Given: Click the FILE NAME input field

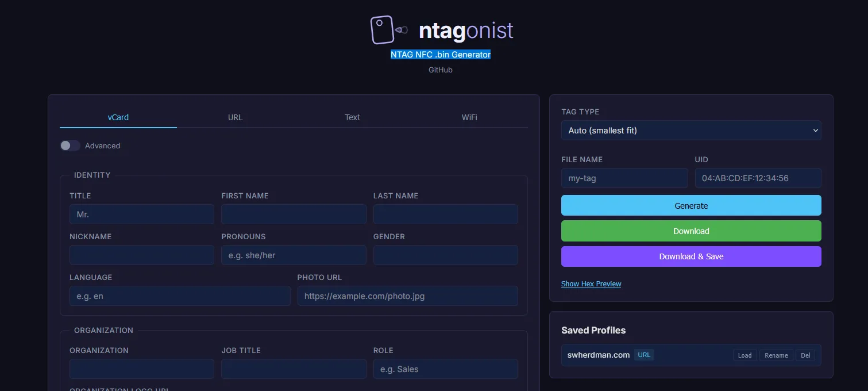Looking at the screenshot, I should [x=624, y=178].
